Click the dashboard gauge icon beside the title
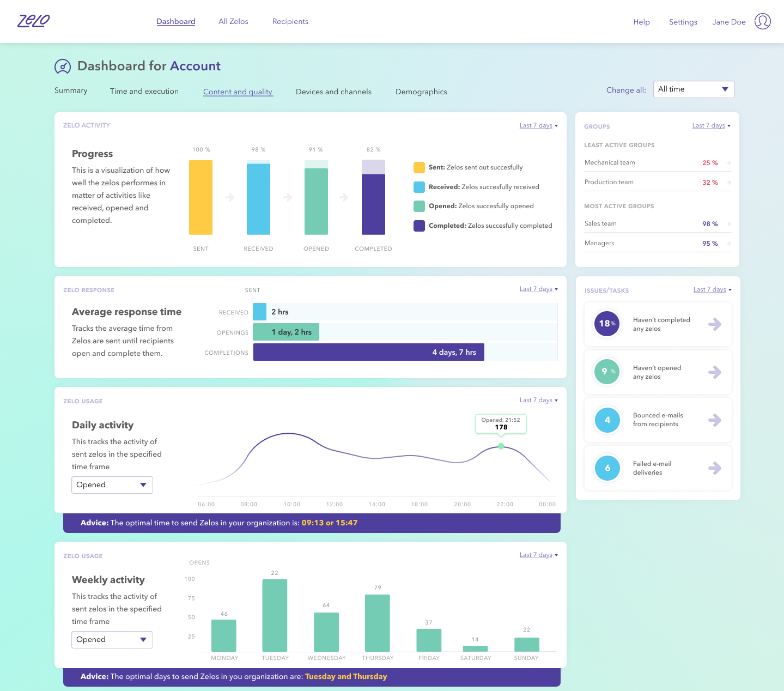The width and height of the screenshot is (784, 691). [x=63, y=66]
